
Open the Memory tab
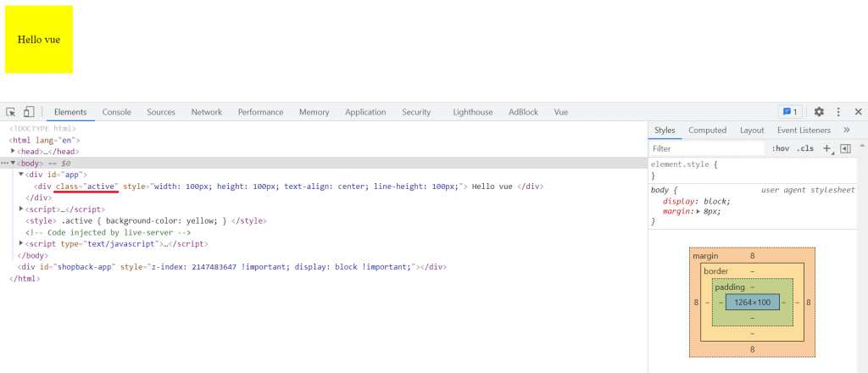tap(314, 112)
